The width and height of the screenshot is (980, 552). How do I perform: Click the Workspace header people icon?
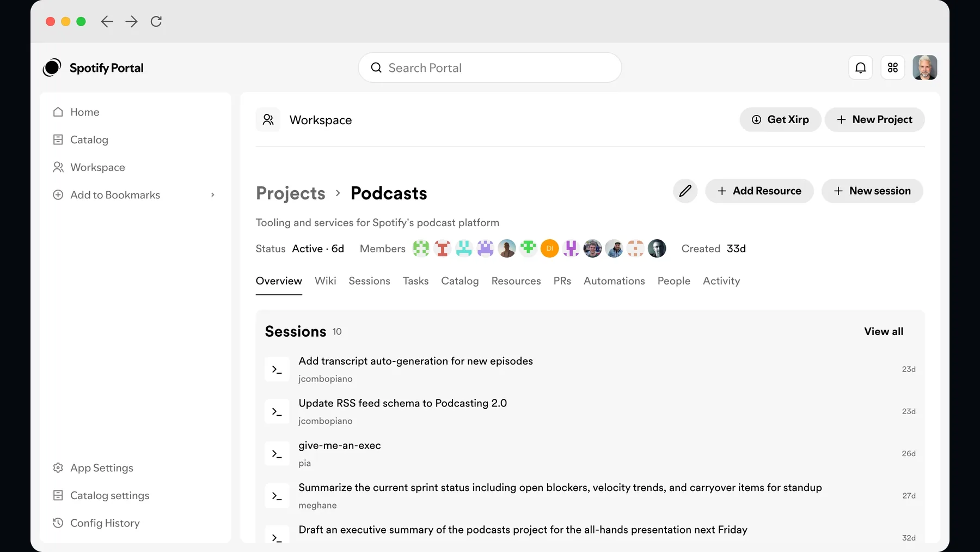click(268, 120)
